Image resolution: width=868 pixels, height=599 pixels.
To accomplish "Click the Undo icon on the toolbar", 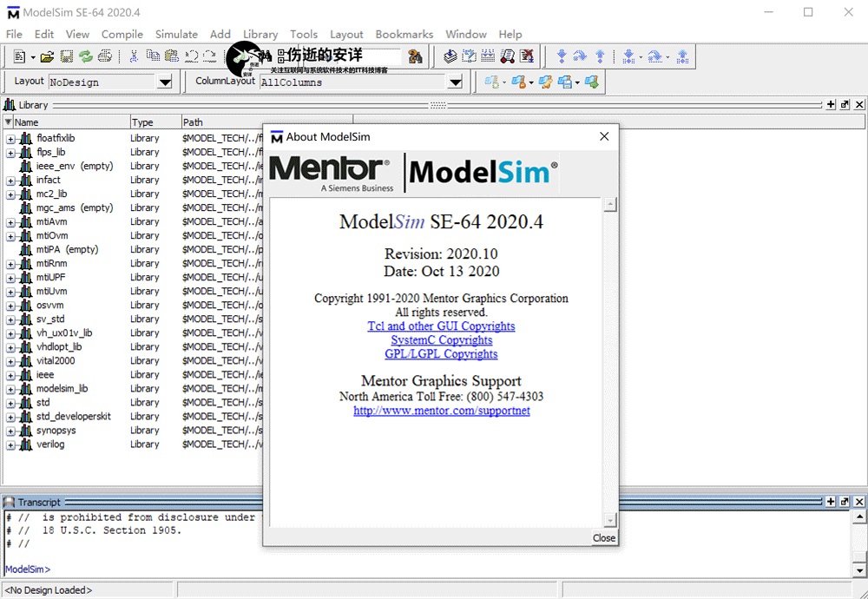I will (191, 56).
